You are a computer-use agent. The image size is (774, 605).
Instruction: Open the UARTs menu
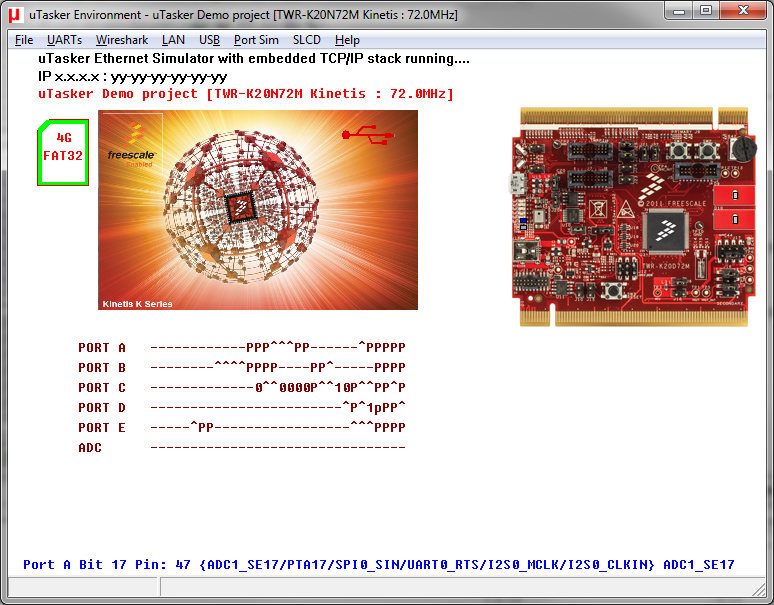(64, 40)
